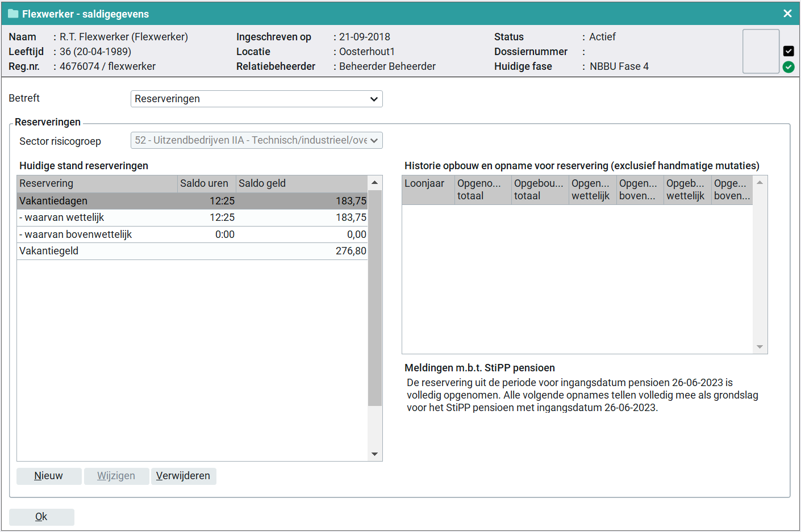Select the 'waarvan wettelijk' row
This screenshot has height=532, width=801.
click(x=192, y=217)
